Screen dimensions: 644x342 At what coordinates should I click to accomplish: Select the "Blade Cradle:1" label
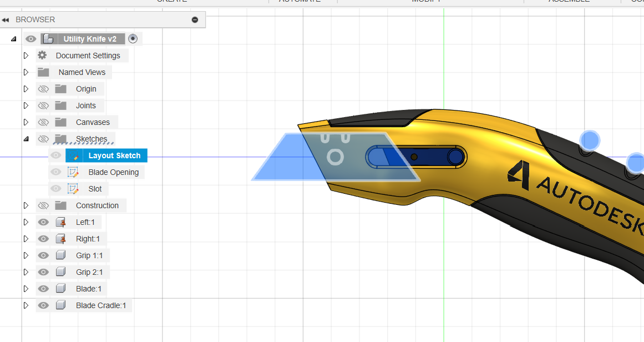click(x=101, y=305)
